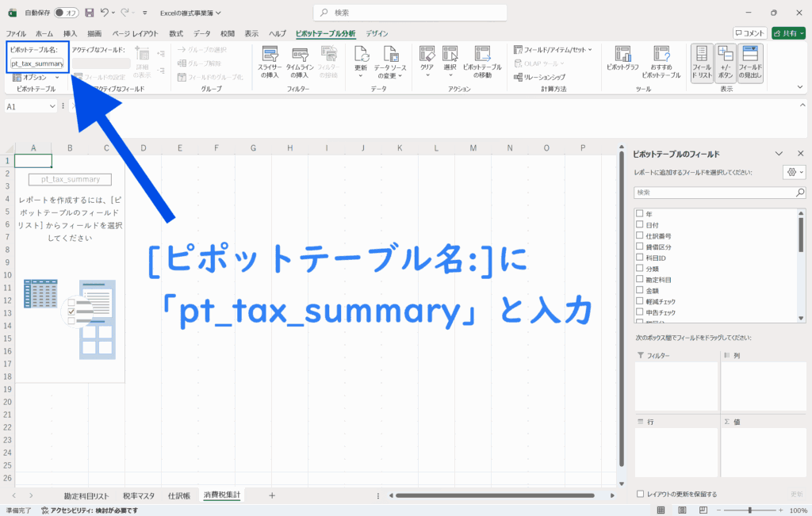Viewport: 812px width, 516px height.
Task: Click the zoom slider in status bar
Action: click(749, 510)
